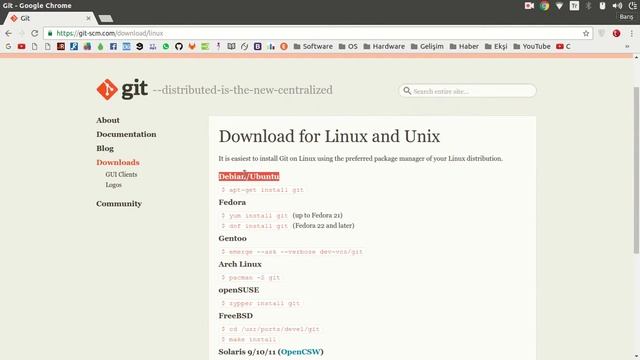This screenshot has width=640, height=360.
Task: Open the WhatsApp bookmark icon
Action: tap(166, 47)
